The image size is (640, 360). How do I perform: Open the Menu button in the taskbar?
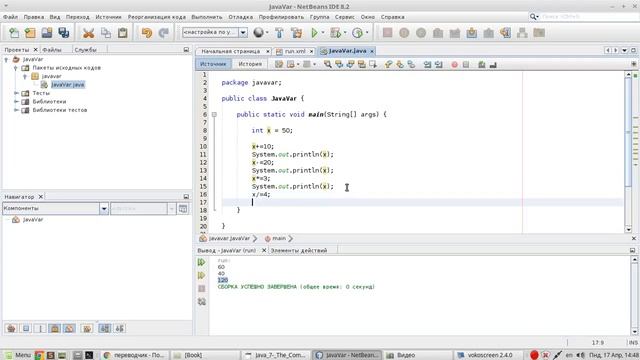pyautogui.click(x=18, y=355)
